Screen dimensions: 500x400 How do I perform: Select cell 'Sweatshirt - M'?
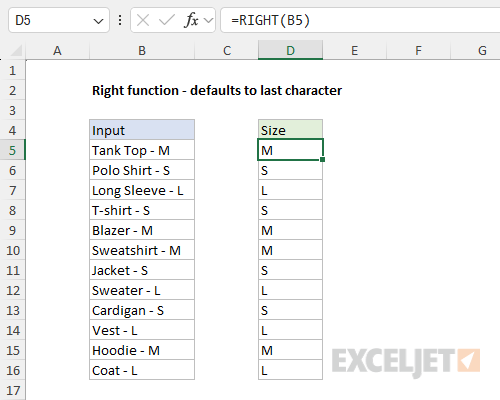[x=142, y=250]
